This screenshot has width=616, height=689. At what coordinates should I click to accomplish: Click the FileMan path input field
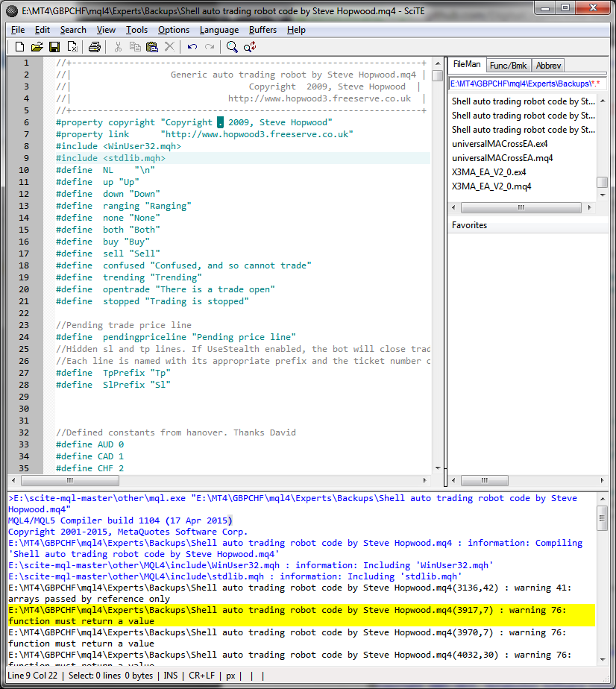[527, 84]
